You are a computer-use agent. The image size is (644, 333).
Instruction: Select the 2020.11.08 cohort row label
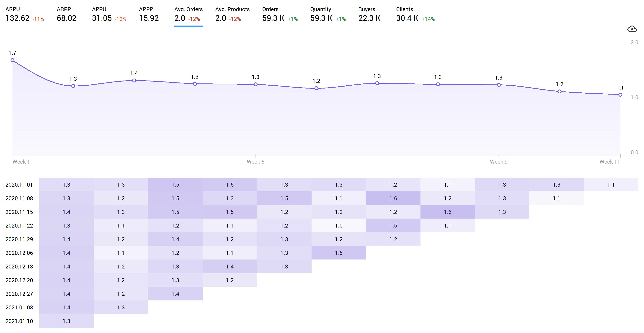(19, 198)
